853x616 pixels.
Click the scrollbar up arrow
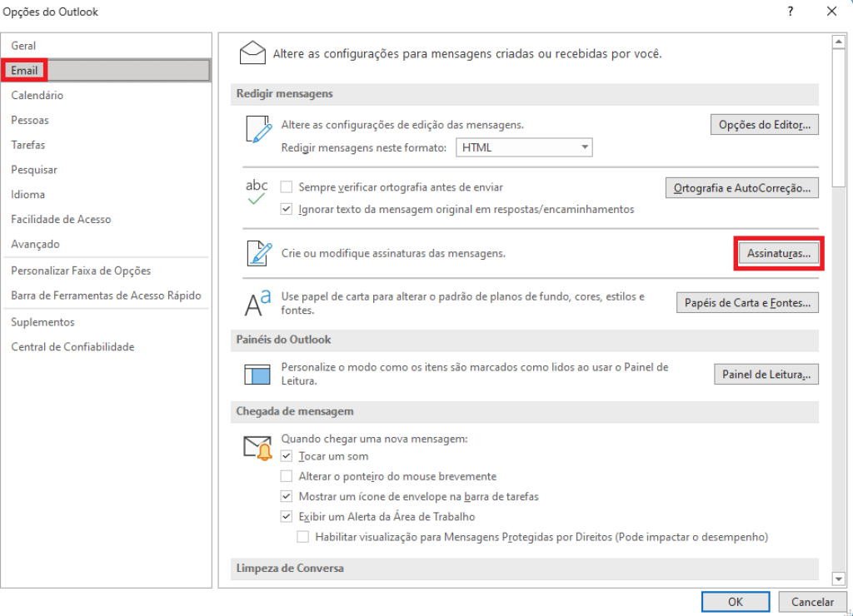tap(839, 42)
